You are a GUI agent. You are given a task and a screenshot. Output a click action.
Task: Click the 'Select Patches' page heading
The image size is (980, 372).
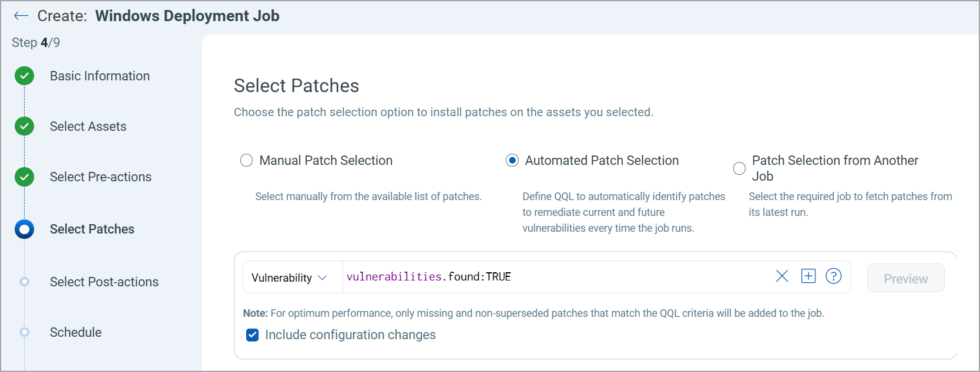click(x=296, y=86)
